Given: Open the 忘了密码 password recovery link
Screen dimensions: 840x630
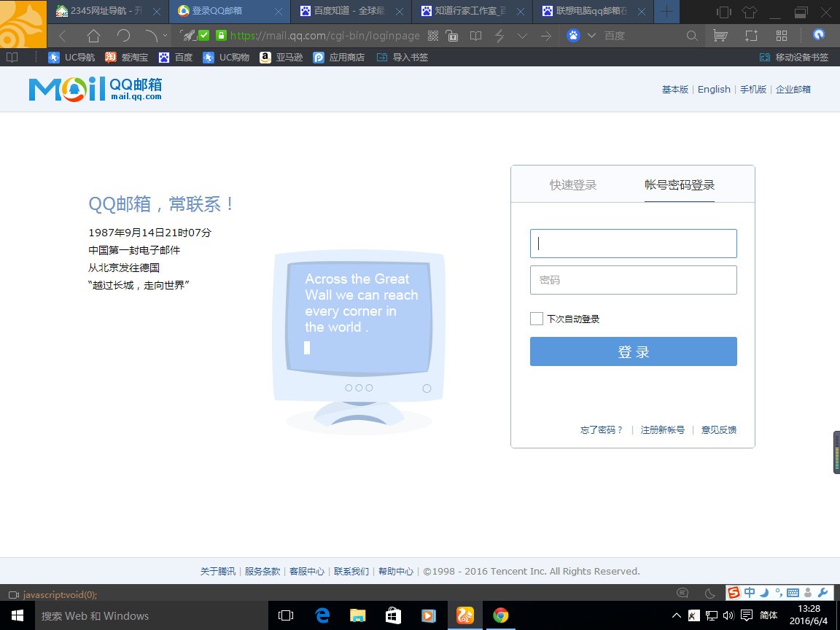Looking at the screenshot, I should tap(601, 430).
